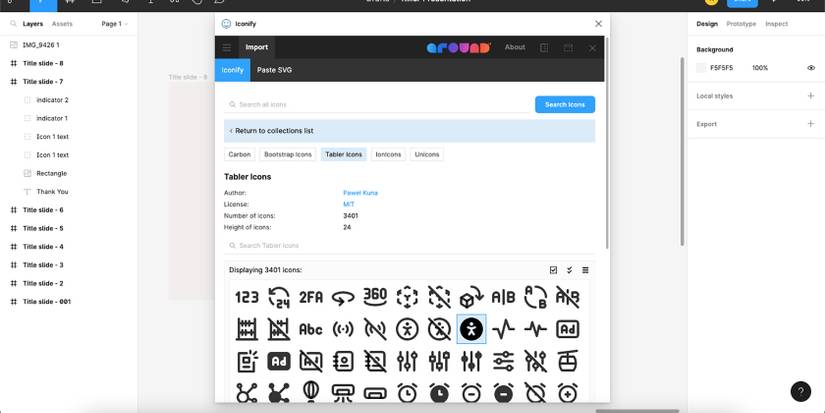Click the F5F5F5 background color swatch
825x413 pixels.
click(701, 68)
